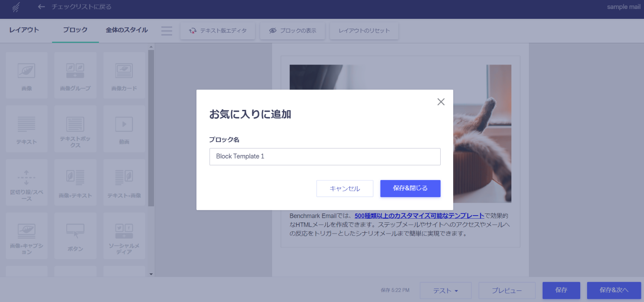The width and height of the screenshot is (644, 302).
Task: Select the 画像グループ block icon
Action: pos(75,75)
